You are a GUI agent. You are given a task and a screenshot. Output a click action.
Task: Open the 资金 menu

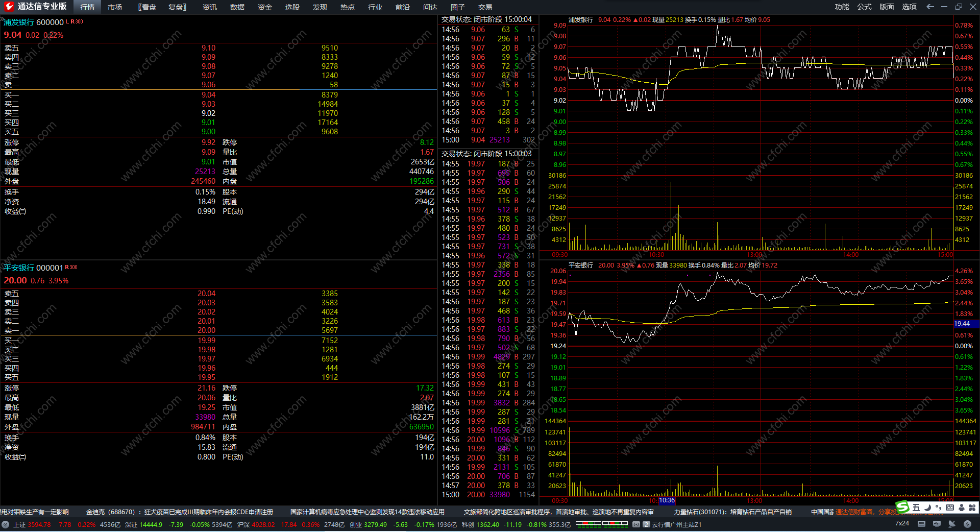(x=265, y=7)
